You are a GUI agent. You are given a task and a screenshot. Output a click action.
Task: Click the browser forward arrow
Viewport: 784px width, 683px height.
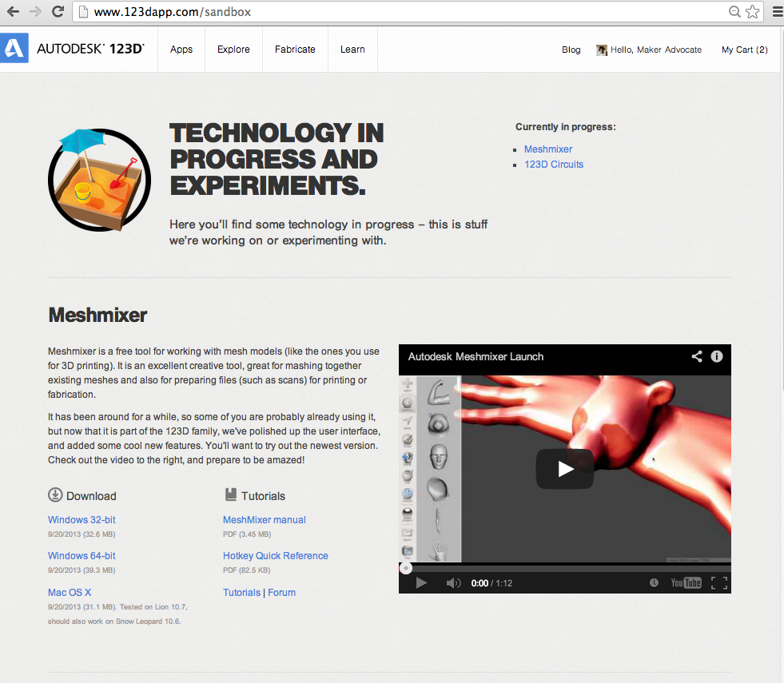pos(35,11)
